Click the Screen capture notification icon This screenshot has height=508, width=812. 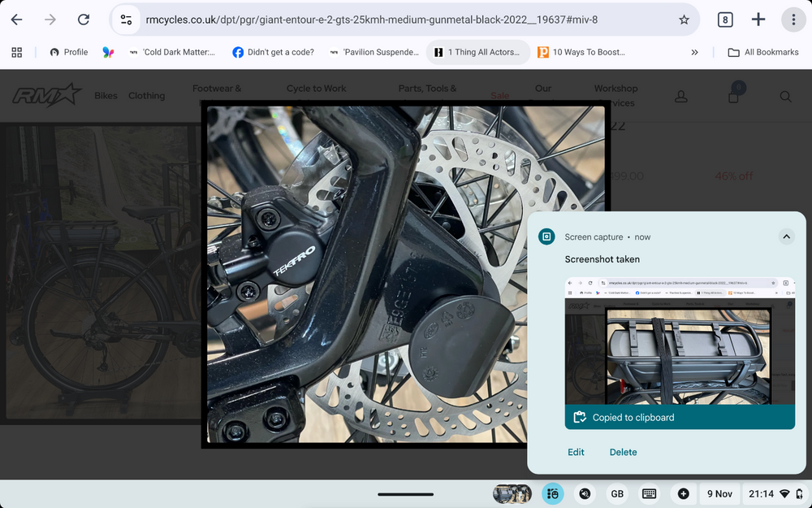[547, 237]
